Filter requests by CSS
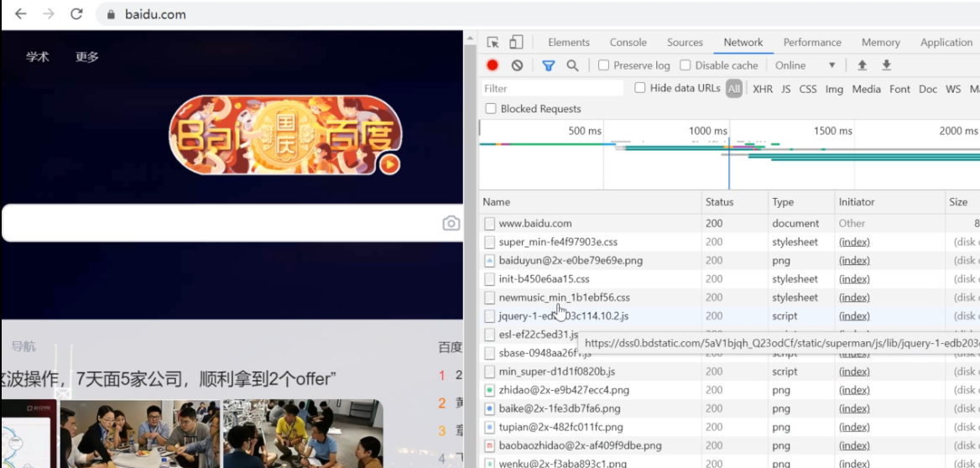 click(x=808, y=90)
